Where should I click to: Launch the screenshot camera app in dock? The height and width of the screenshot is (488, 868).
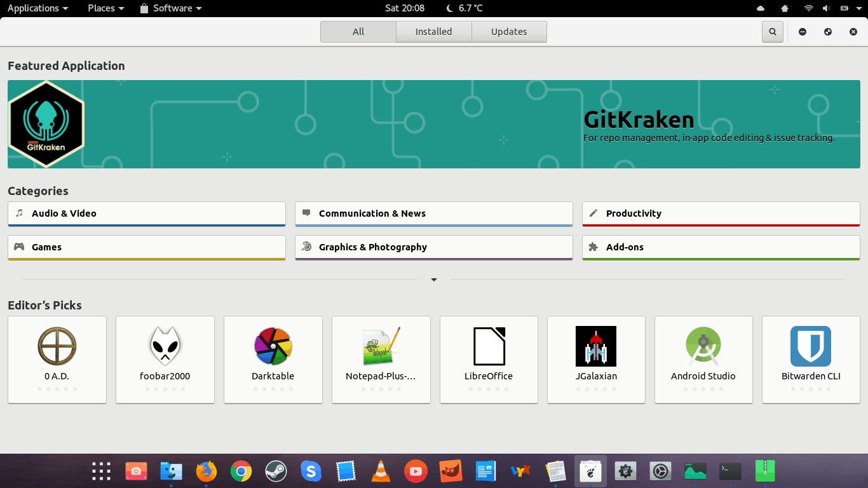pos(136,471)
